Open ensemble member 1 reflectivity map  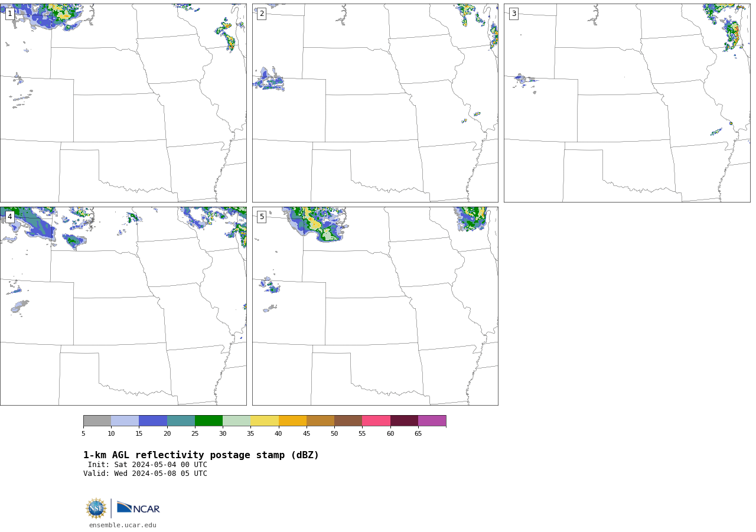[123, 103]
